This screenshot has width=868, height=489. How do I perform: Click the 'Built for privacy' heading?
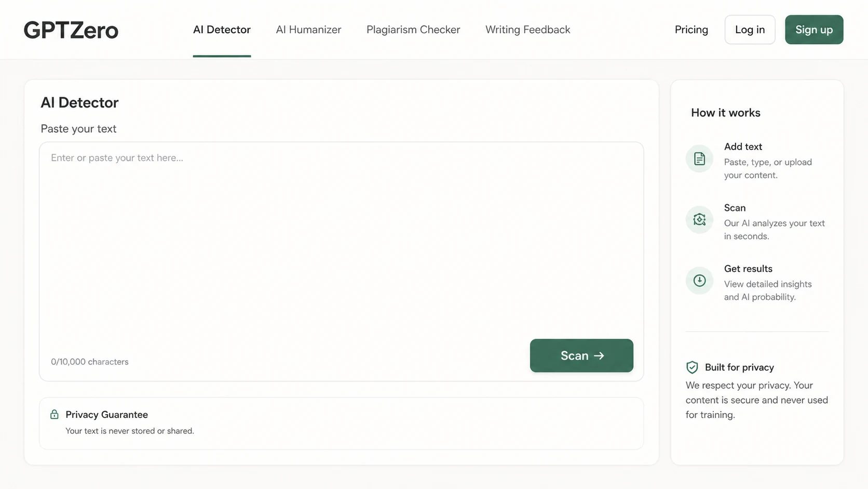(x=739, y=367)
